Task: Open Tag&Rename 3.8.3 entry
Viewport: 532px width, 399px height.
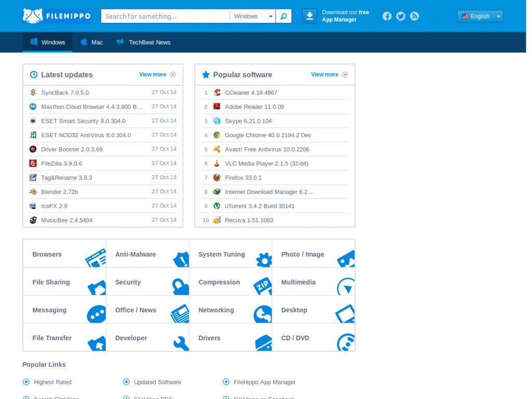Action: click(66, 178)
